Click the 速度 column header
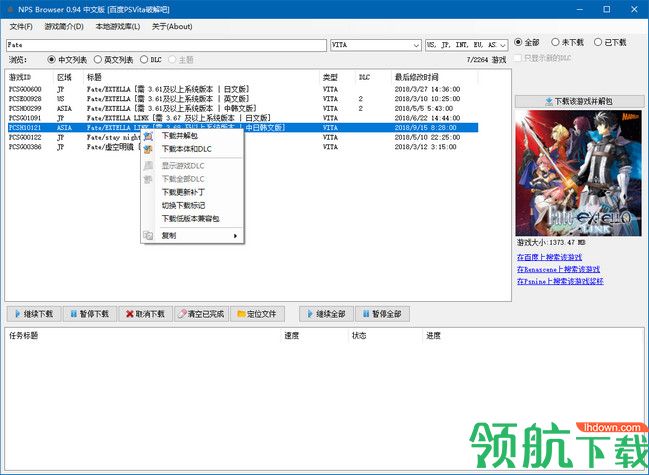This screenshot has width=649, height=475. point(314,336)
